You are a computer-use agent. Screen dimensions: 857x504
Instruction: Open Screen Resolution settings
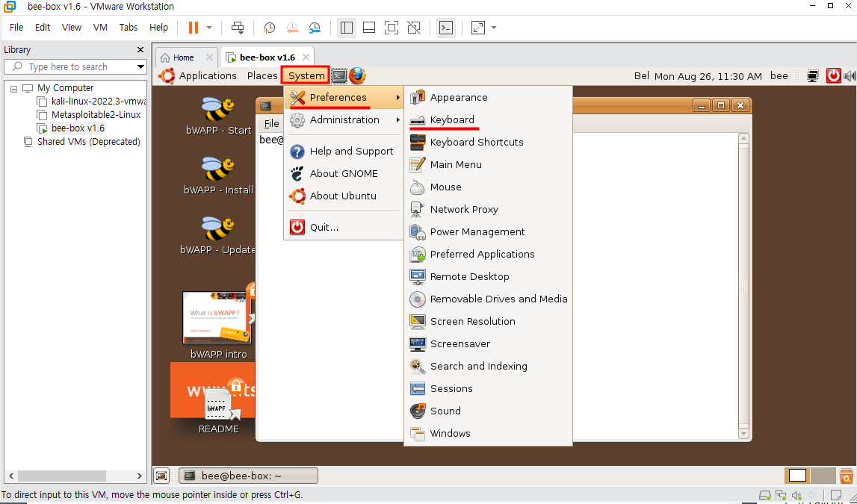[x=488, y=322]
